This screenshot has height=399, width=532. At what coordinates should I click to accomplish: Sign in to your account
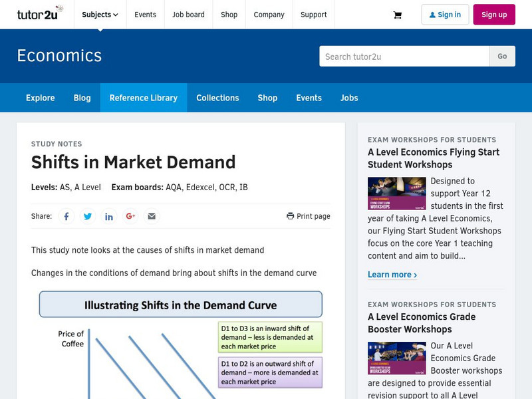click(x=445, y=14)
